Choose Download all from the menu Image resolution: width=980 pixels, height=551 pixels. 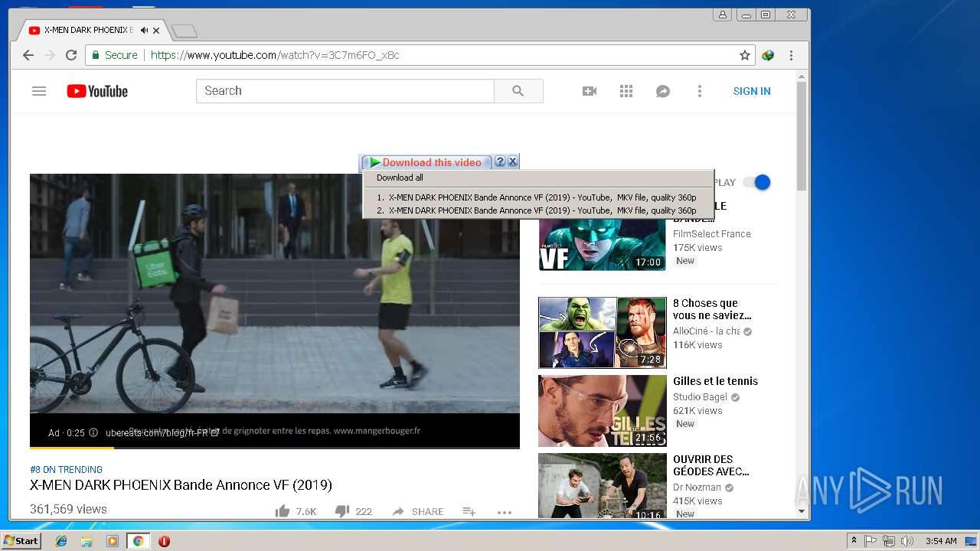(400, 178)
